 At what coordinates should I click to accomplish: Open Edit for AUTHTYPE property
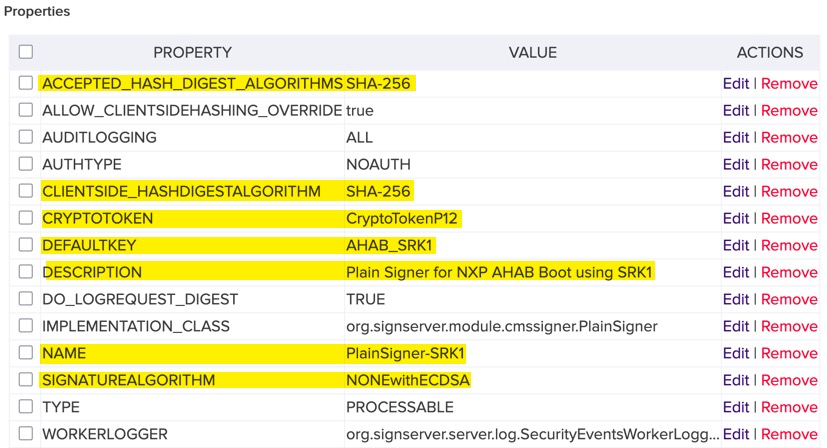[735, 164]
